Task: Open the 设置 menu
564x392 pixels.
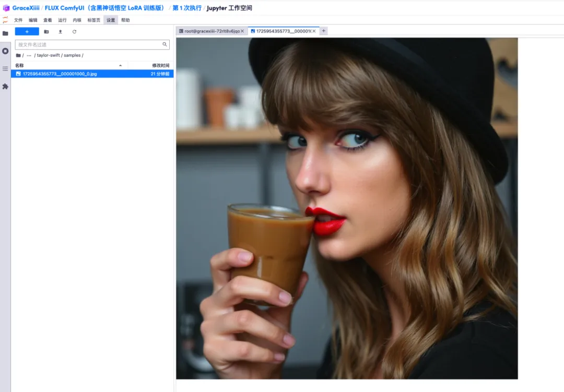Action: [111, 20]
